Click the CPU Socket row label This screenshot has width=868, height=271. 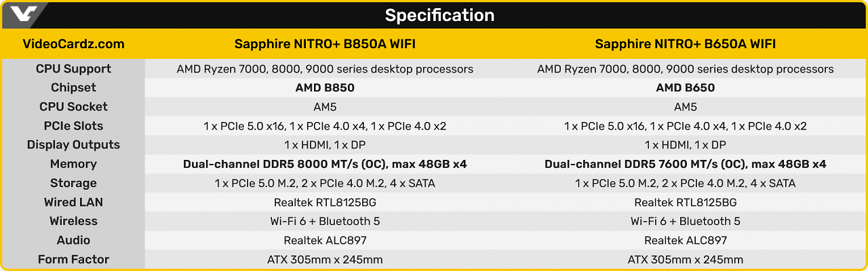click(73, 106)
